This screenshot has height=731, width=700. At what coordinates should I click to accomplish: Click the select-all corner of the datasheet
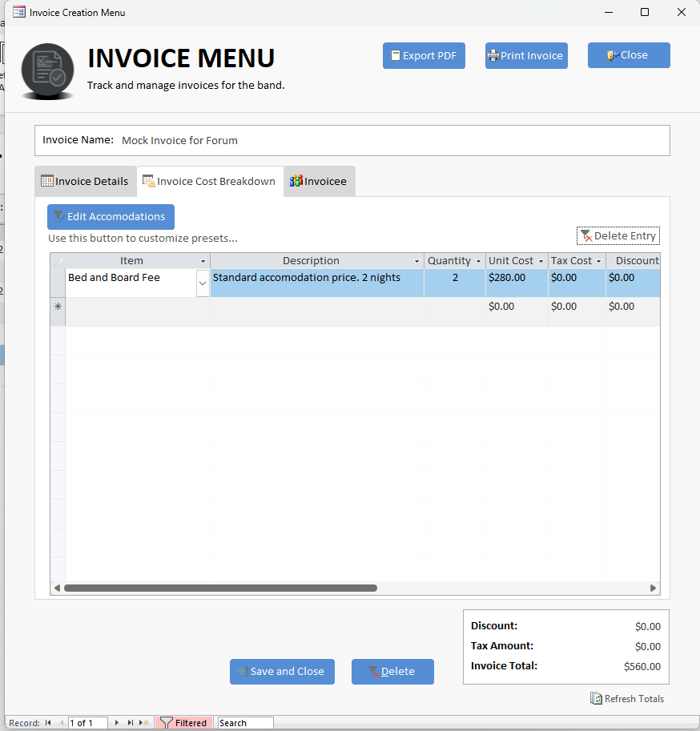pos(58,260)
